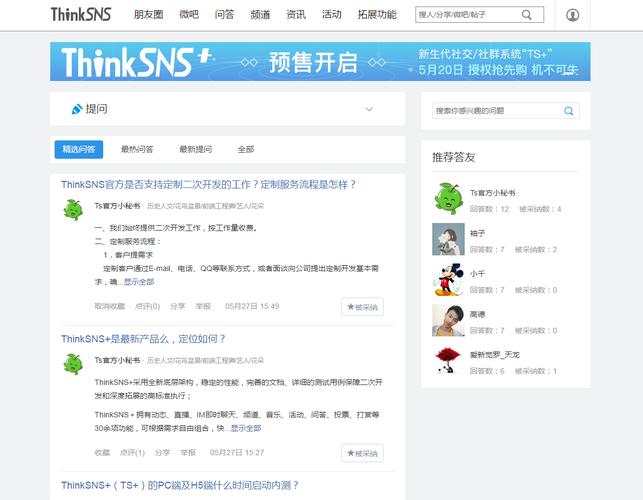The height and width of the screenshot is (500, 643).
Task: Click the search magnifier in the top bar
Action: click(x=527, y=15)
